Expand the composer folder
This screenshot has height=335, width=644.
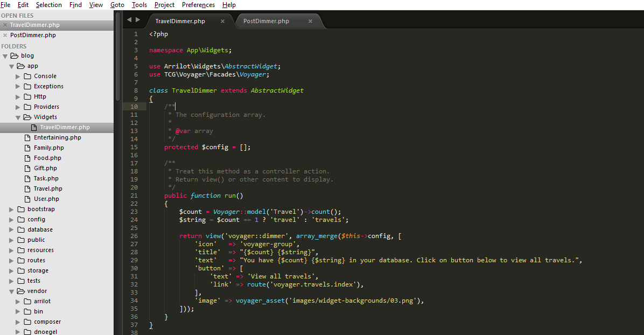pos(18,322)
